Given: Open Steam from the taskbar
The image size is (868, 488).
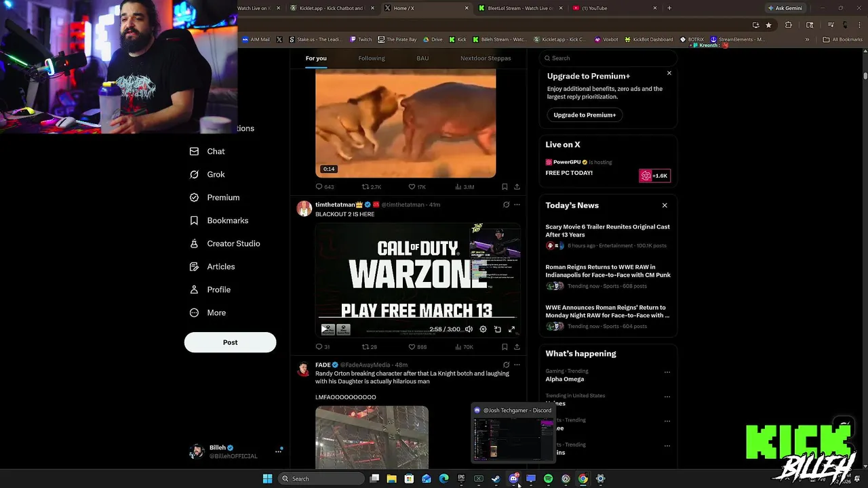Looking at the screenshot, I should [x=496, y=479].
